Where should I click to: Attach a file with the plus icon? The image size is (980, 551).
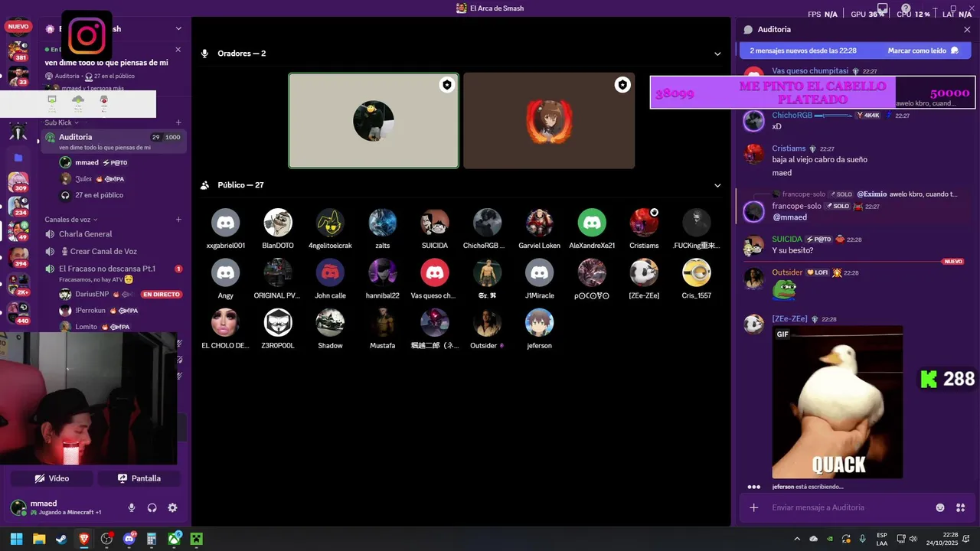pos(754,507)
